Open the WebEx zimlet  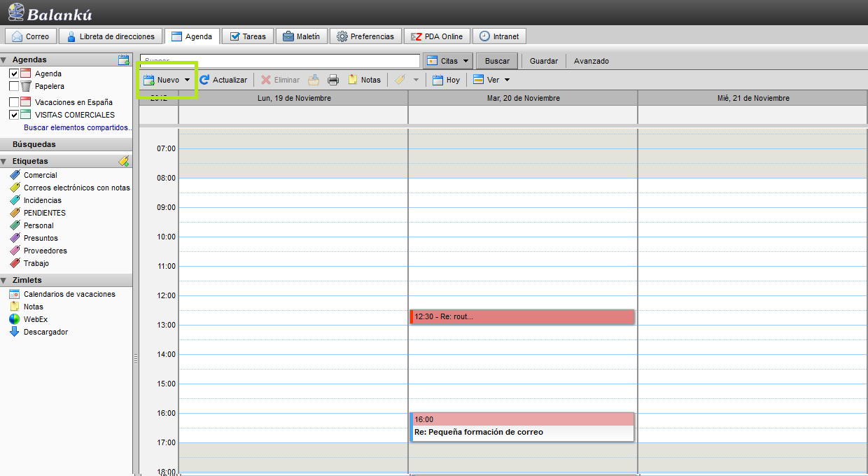(35, 319)
